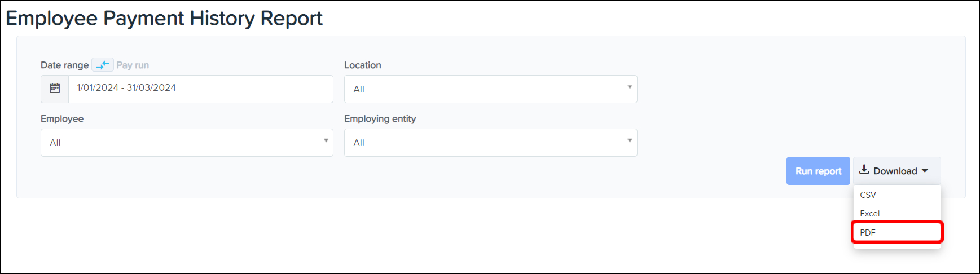Image resolution: width=980 pixels, height=274 pixels.
Task: Click the calendar icon beside the date field
Action: (x=55, y=89)
